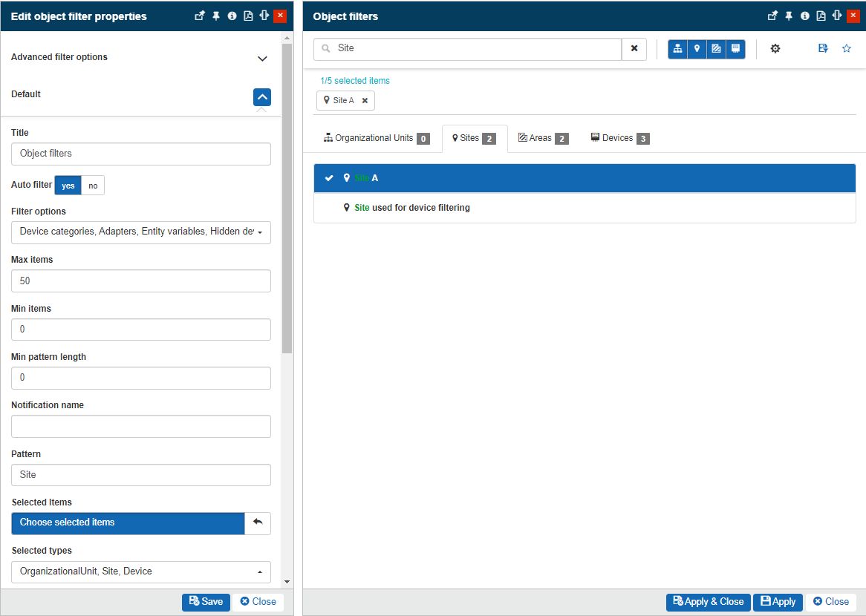The height and width of the screenshot is (616, 866).
Task: Open the Selected types dropdown
Action: [141, 571]
